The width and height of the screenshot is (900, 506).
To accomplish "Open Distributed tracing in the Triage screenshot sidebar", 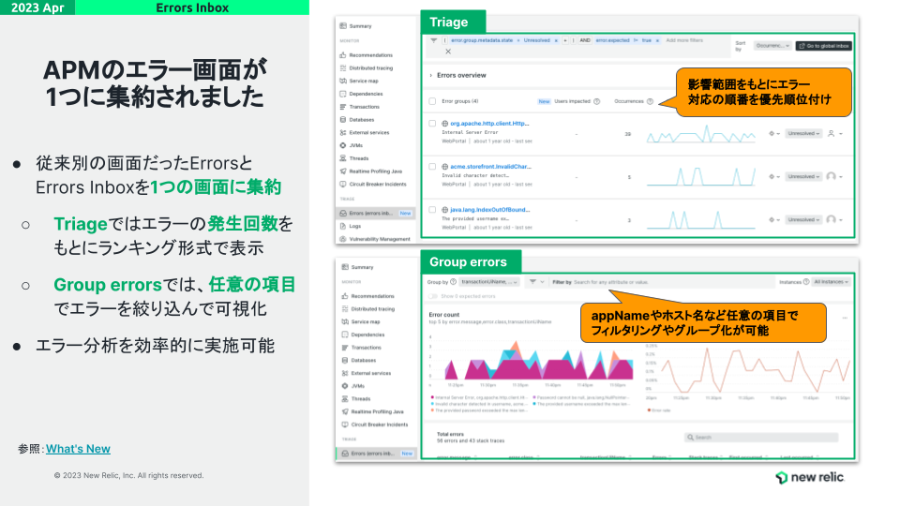I will coord(366,68).
